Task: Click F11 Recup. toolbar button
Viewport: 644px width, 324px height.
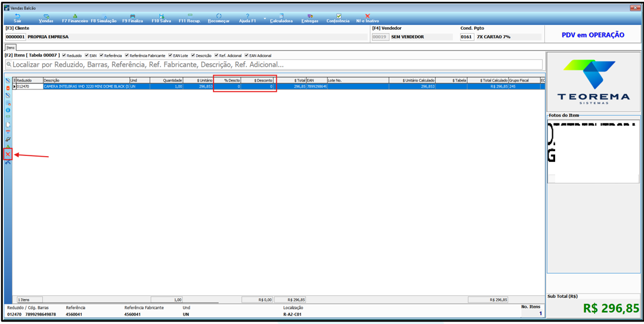Action: click(x=190, y=18)
